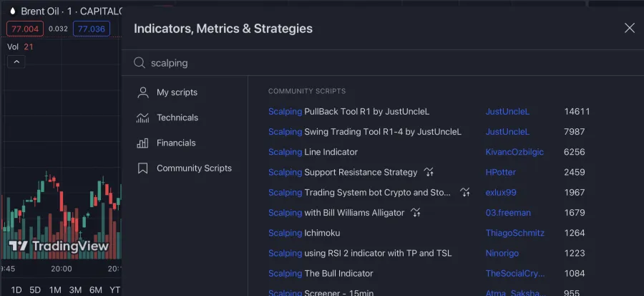Click strategy icon beside Scalping Support Resistance Strategy
This screenshot has height=296, width=644.
(x=429, y=172)
